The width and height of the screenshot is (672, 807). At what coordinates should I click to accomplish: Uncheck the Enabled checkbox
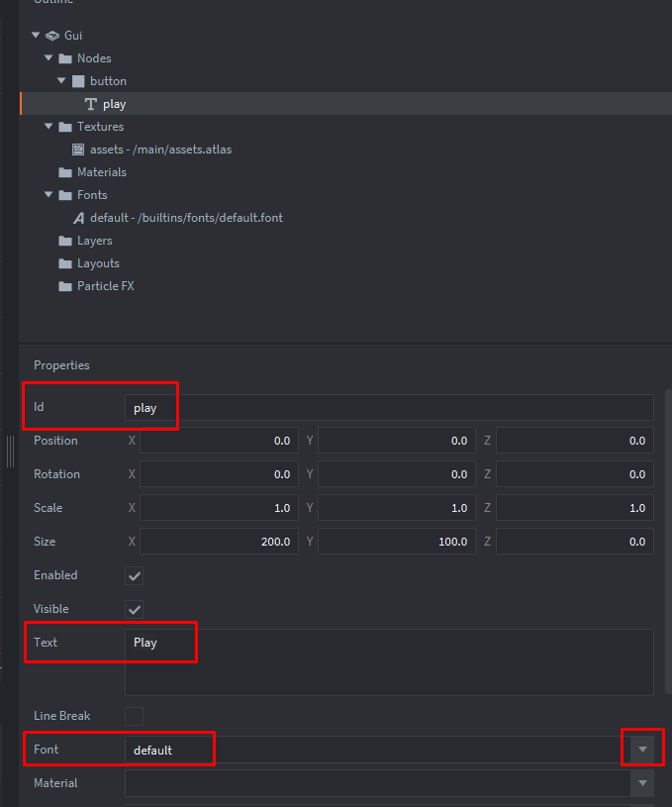[x=135, y=575]
